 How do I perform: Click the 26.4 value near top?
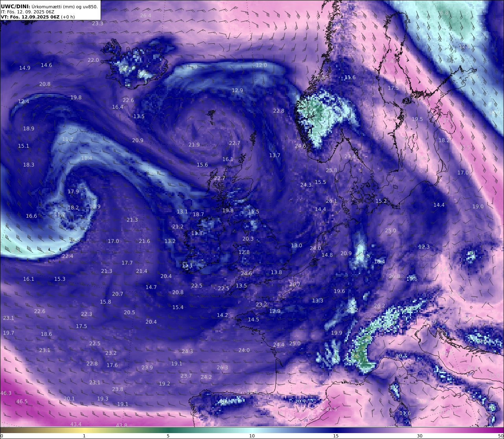point(146,15)
